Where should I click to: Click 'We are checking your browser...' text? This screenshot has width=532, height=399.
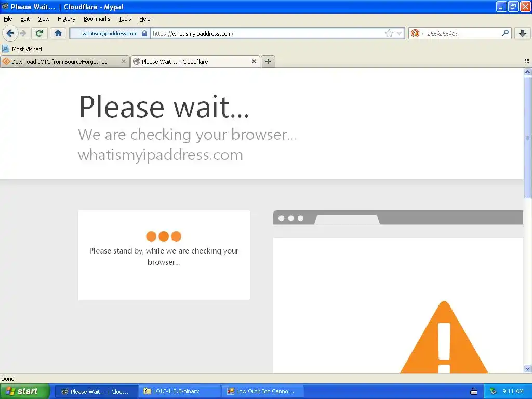tap(187, 135)
